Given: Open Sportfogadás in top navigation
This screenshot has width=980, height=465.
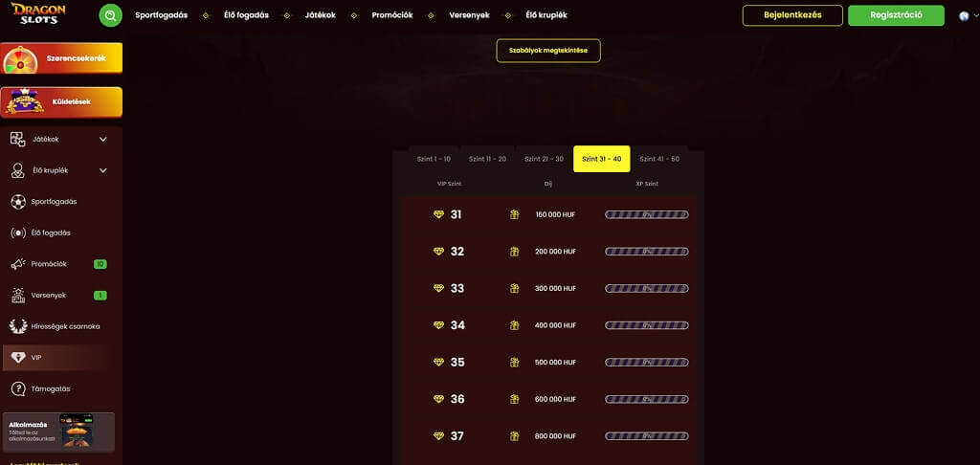Looking at the screenshot, I should tap(161, 15).
